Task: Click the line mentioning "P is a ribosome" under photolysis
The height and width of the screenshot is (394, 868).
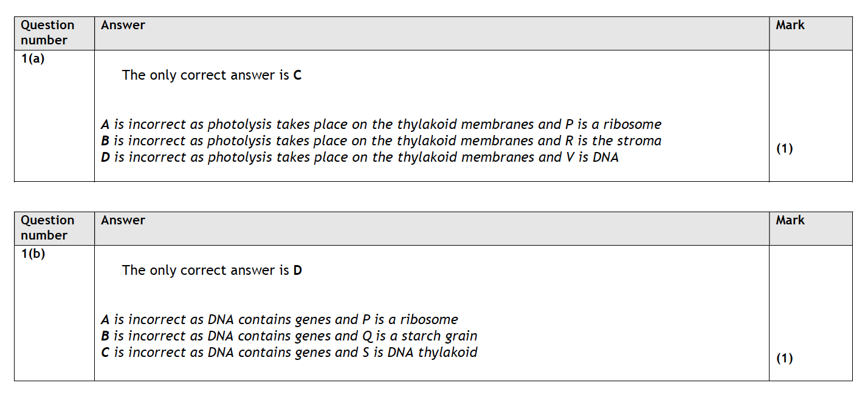Action: (x=381, y=125)
